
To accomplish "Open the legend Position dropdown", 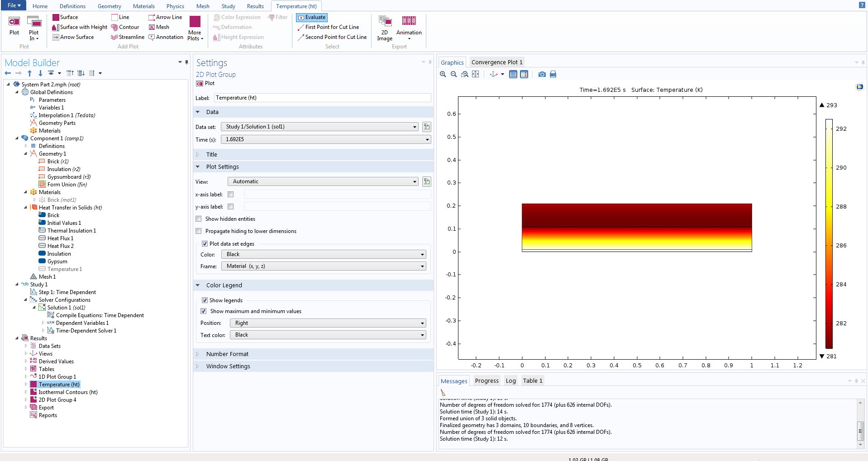I will point(328,323).
